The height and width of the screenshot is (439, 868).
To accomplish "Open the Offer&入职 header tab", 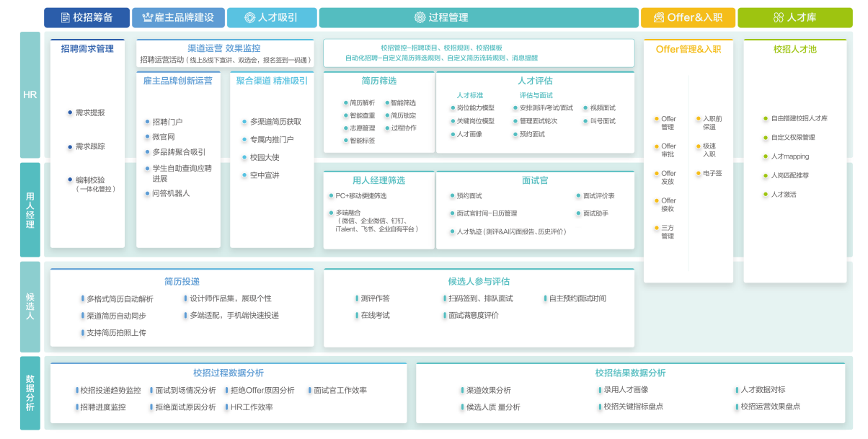I will [688, 17].
